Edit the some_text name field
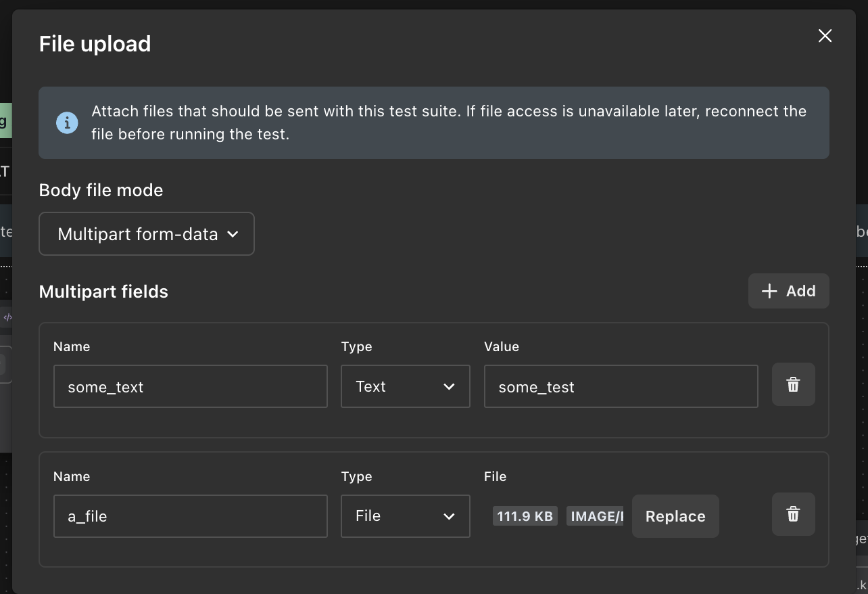Viewport: 868px width, 594px height. 191,386
